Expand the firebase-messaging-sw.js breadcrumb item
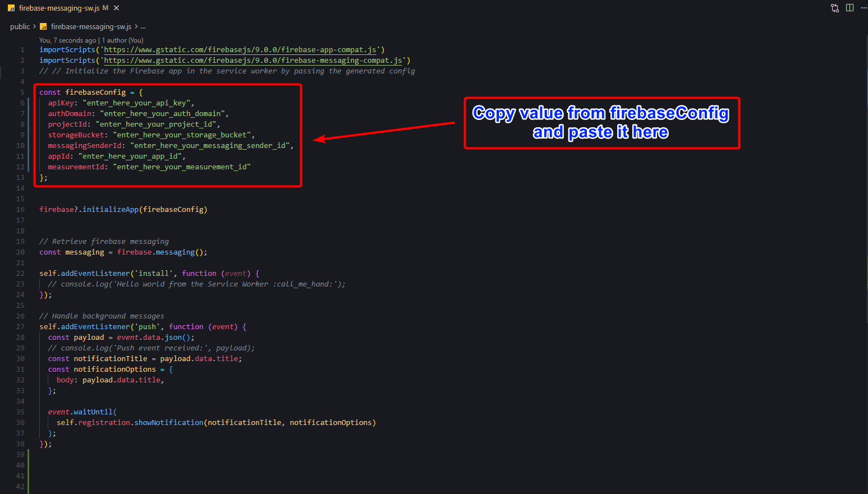The width and height of the screenshot is (868, 494). (x=91, y=27)
